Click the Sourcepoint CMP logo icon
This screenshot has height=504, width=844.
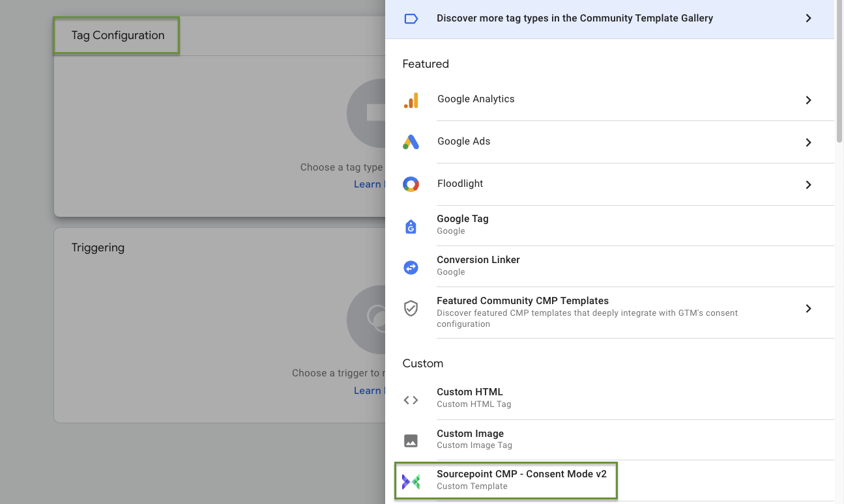[411, 482]
